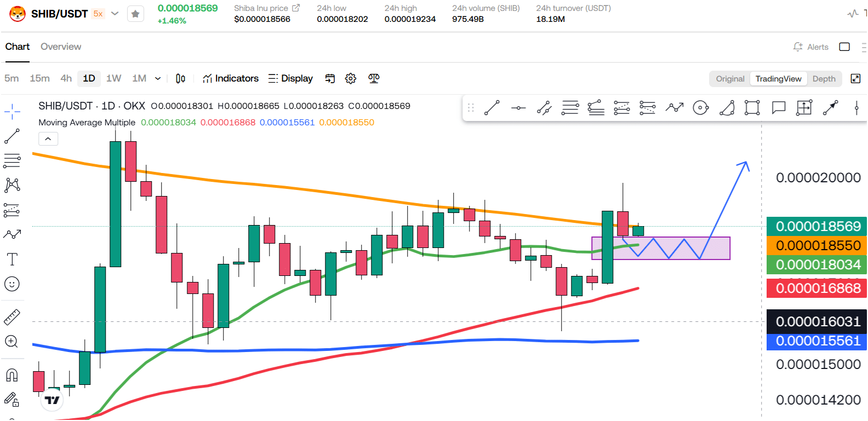This screenshot has width=868, height=421.
Task: Select the crosshair cursor tool
Action: [x=12, y=112]
